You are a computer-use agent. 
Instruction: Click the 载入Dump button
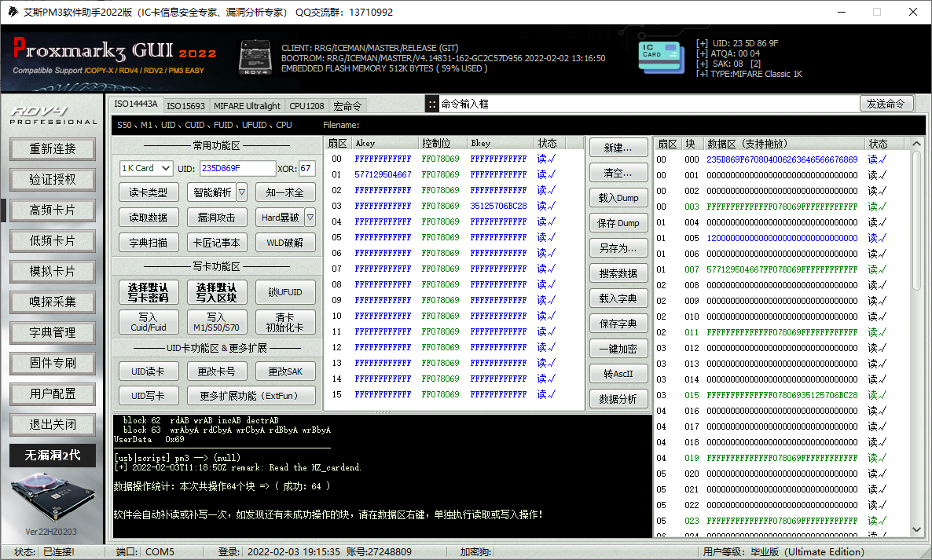click(618, 198)
